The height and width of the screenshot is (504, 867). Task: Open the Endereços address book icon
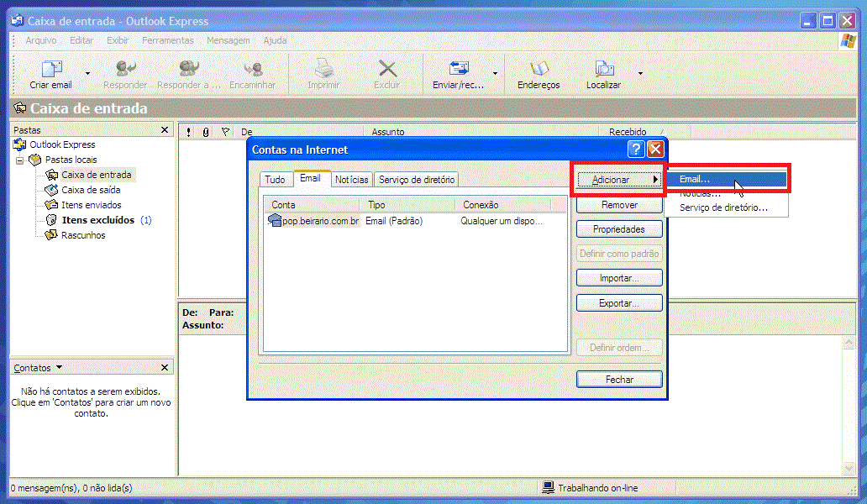tap(539, 69)
